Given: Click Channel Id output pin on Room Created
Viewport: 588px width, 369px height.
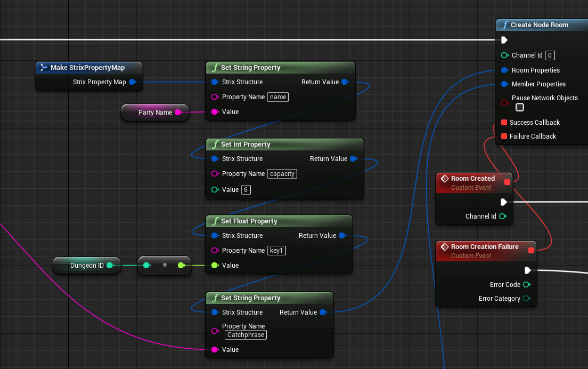Looking at the screenshot, I should [503, 216].
